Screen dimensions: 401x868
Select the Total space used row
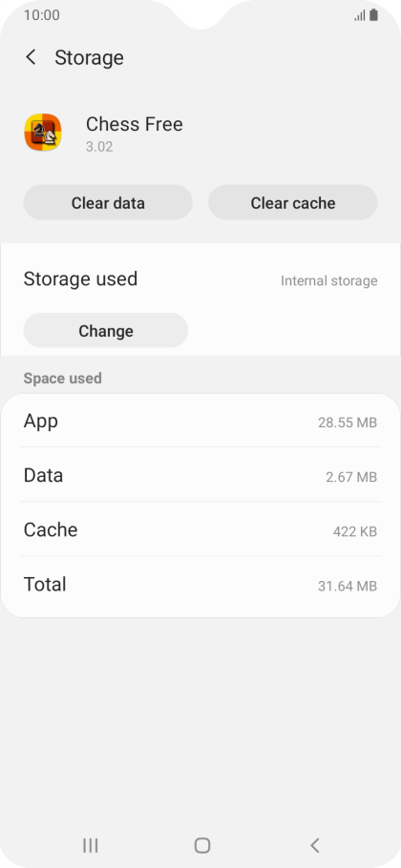(x=200, y=585)
